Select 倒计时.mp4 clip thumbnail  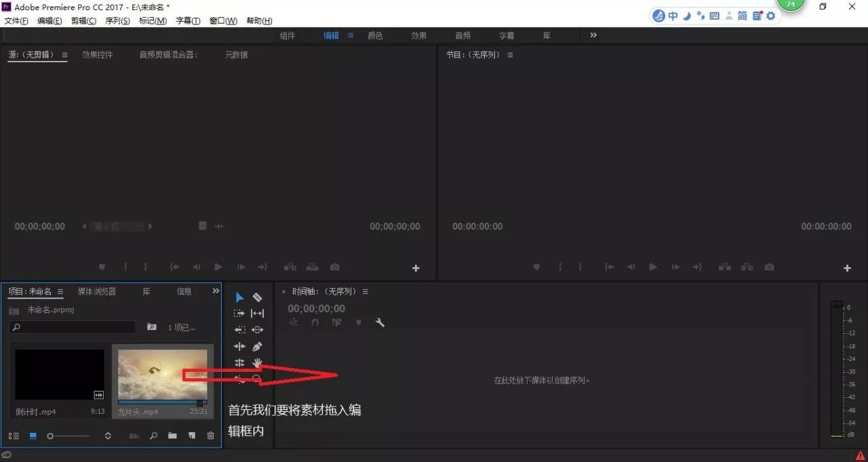point(60,375)
